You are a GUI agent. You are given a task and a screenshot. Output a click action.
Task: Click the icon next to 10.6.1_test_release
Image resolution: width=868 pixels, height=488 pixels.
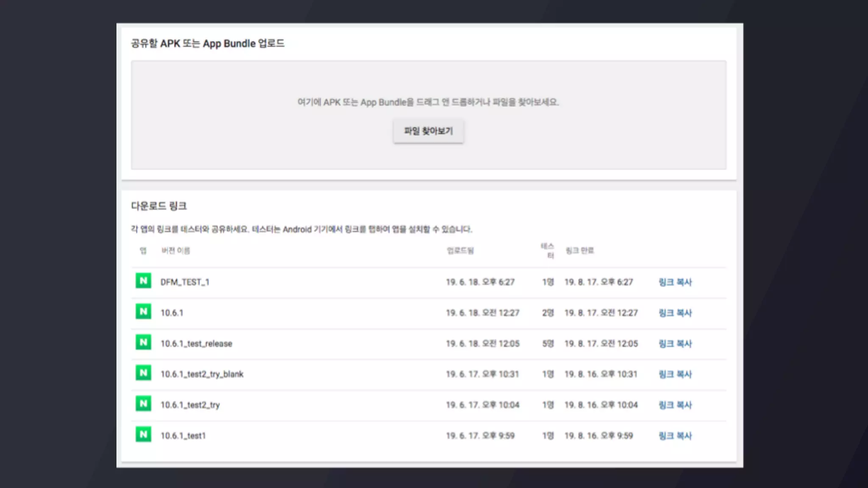click(143, 342)
